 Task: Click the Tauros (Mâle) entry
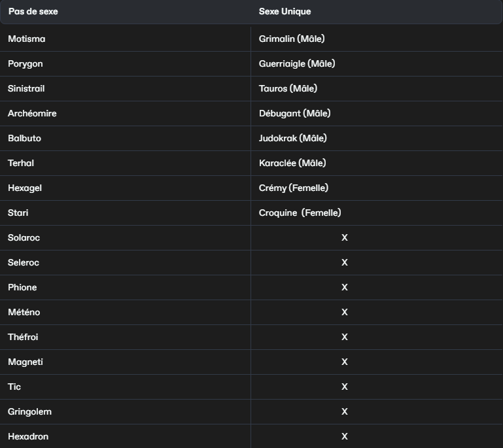(288, 88)
